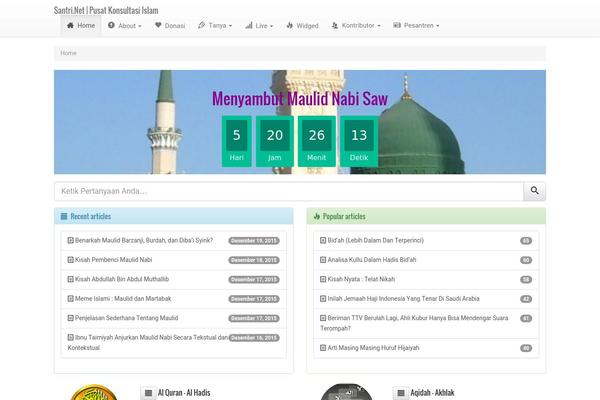Expand the Pesantren dropdown menu
This screenshot has width=600, height=400.
(416, 26)
